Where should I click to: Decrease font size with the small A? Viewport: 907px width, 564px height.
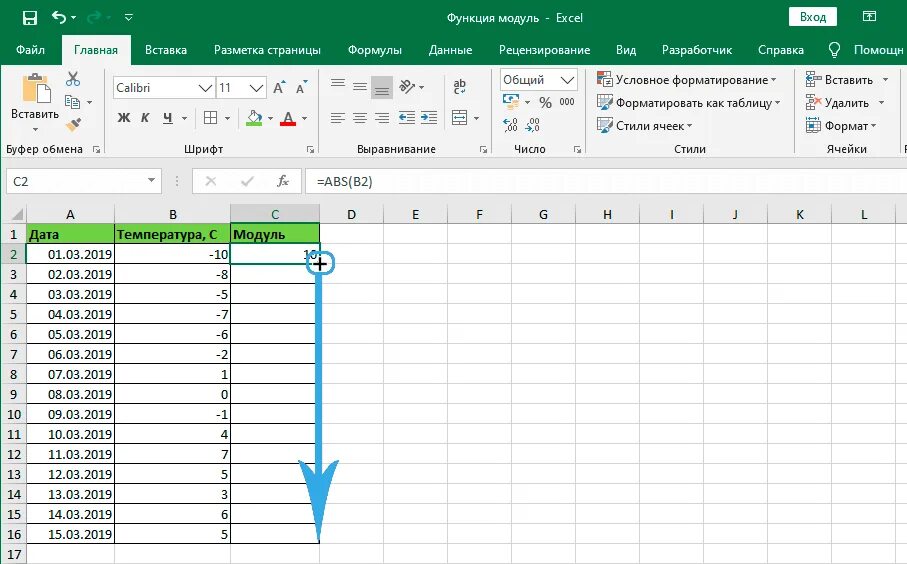click(x=301, y=88)
